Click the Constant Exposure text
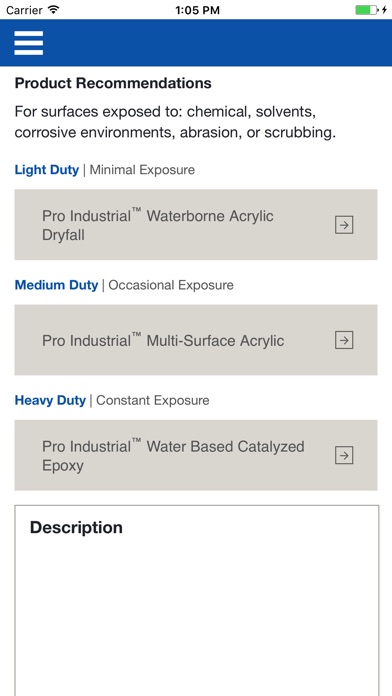Viewport: 392px width, 696px height. pos(153,400)
